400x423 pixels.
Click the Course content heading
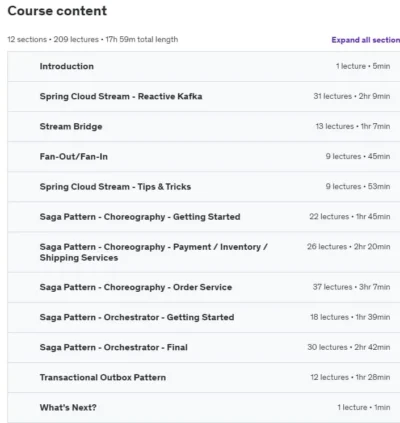(57, 11)
